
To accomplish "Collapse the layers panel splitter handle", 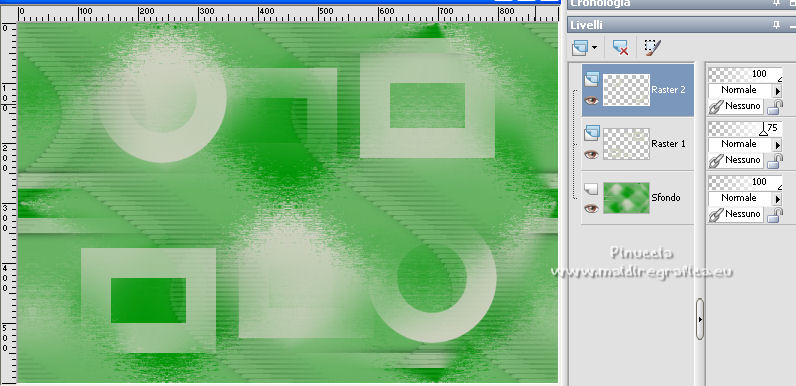I will pos(700,319).
